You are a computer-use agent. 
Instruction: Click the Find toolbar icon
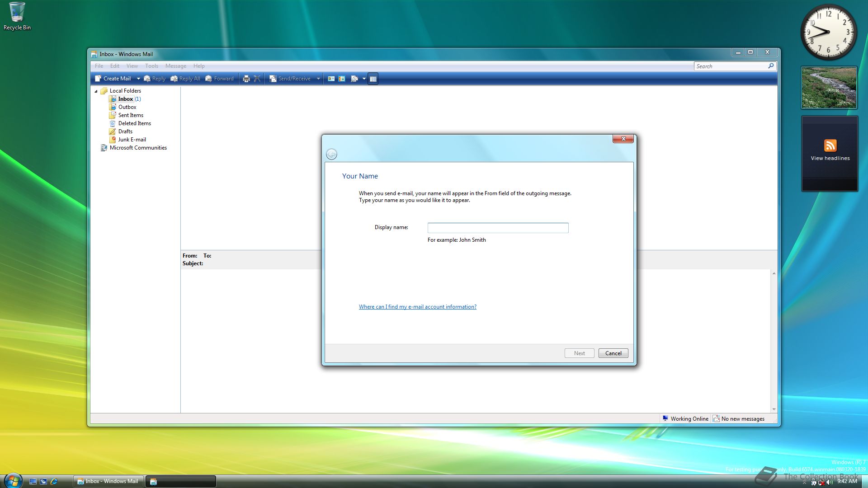[x=354, y=79]
